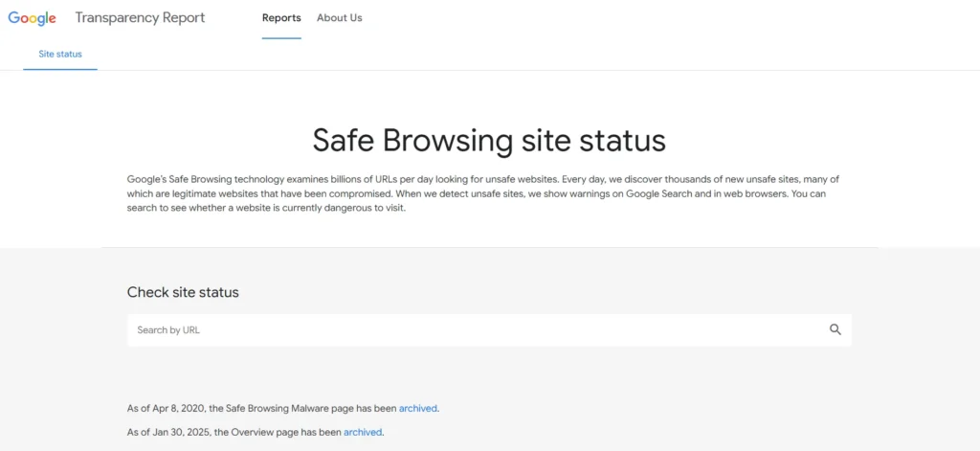
Task: Click the Transparency Report title
Action: [140, 18]
